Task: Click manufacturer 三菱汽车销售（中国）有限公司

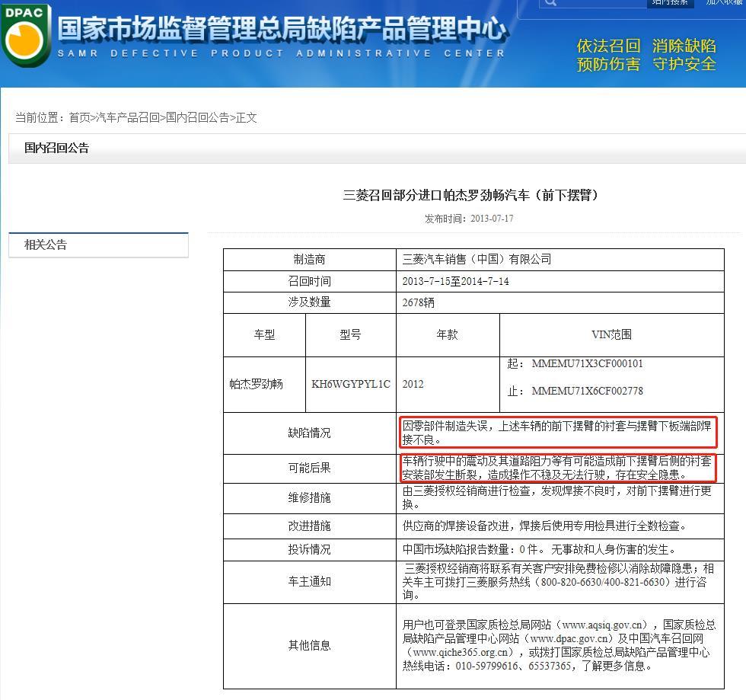Action: (x=477, y=260)
